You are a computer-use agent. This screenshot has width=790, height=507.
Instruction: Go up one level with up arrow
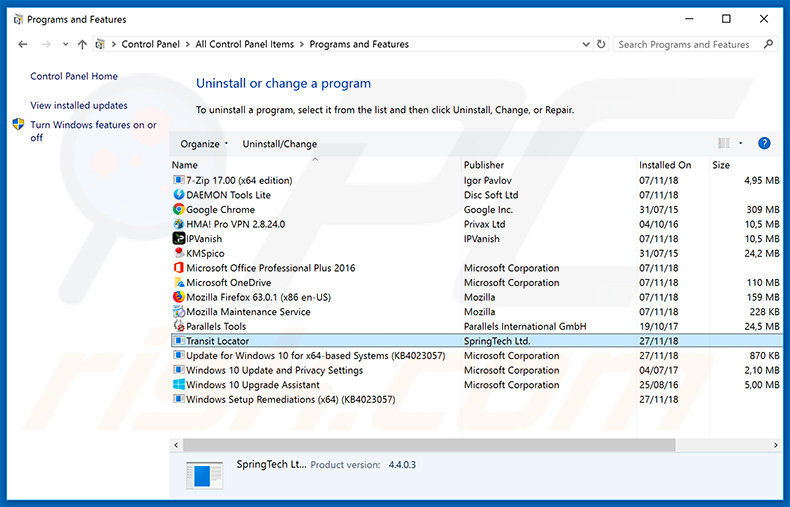[82, 44]
